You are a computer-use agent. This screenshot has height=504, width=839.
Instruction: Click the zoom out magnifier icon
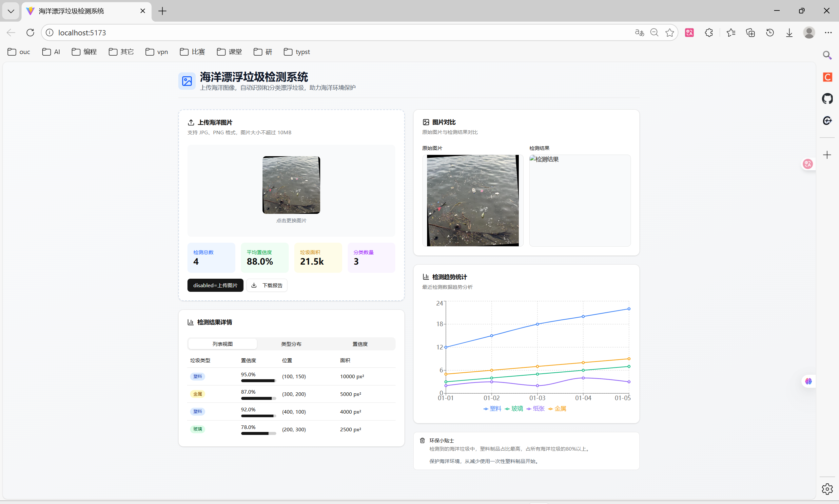pyautogui.click(x=654, y=33)
